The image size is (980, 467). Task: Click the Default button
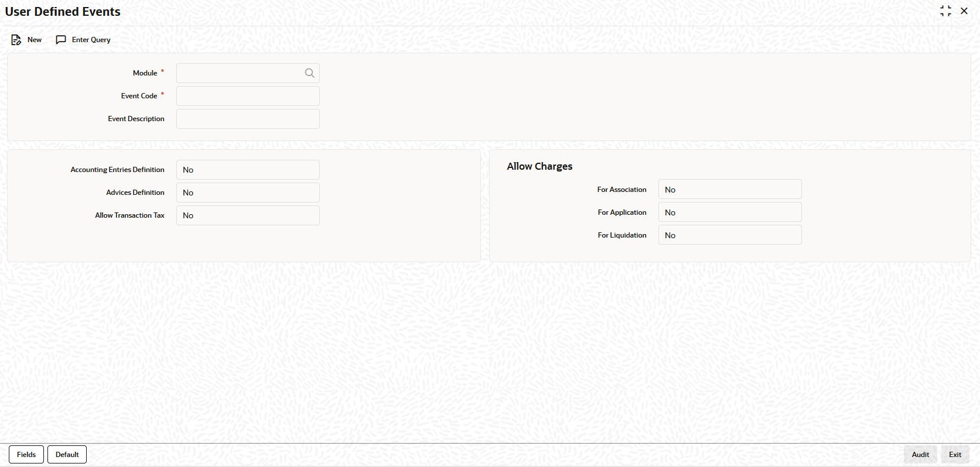point(67,455)
